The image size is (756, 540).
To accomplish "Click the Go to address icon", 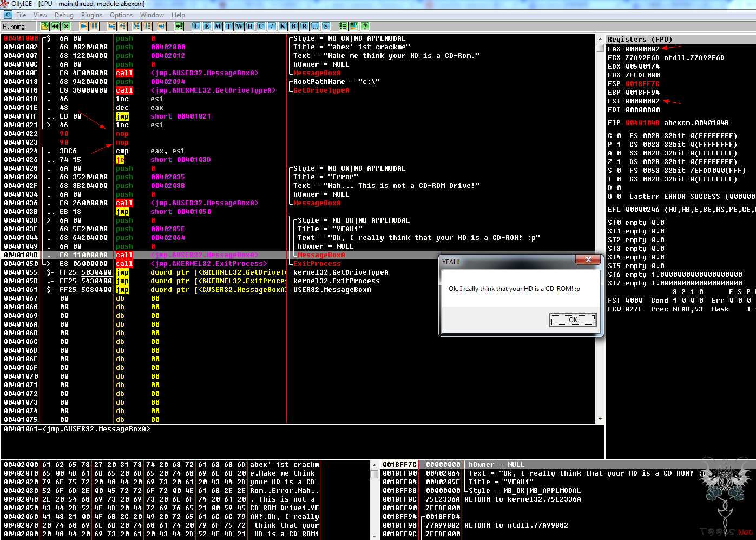I will click(179, 26).
